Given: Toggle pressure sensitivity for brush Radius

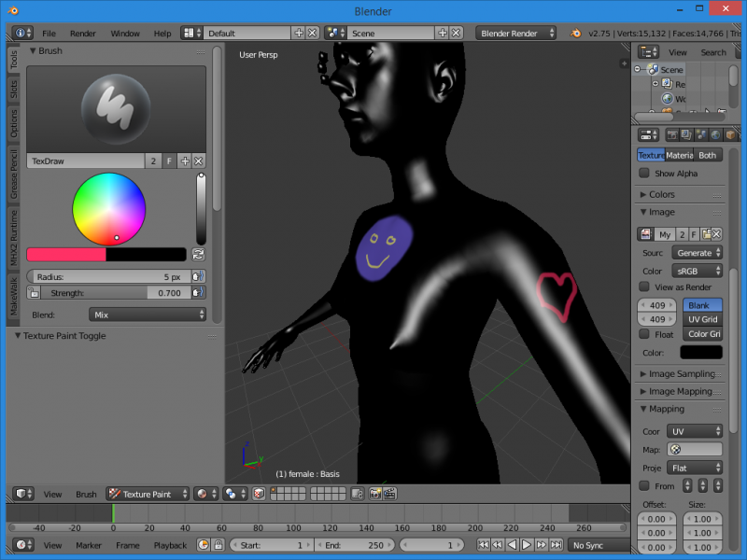Looking at the screenshot, I should pyautogui.click(x=198, y=276).
